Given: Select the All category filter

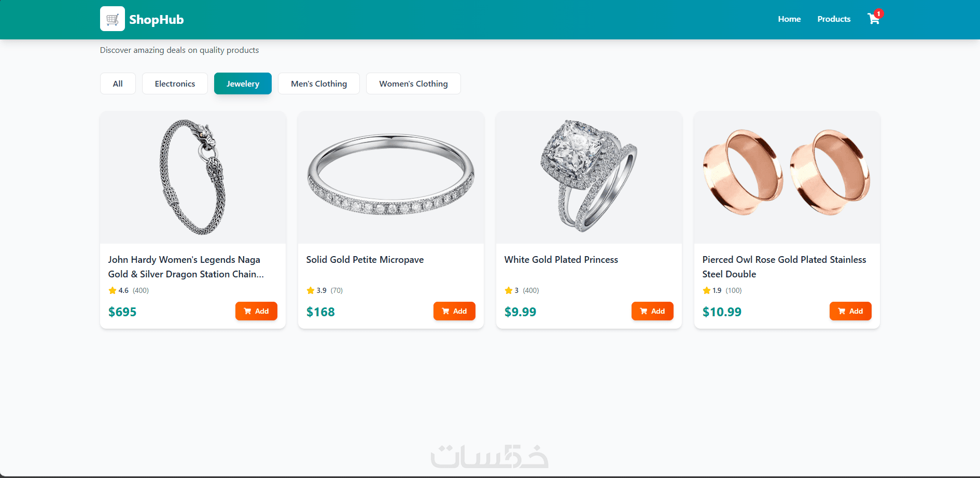Looking at the screenshot, I should point(118,83).
